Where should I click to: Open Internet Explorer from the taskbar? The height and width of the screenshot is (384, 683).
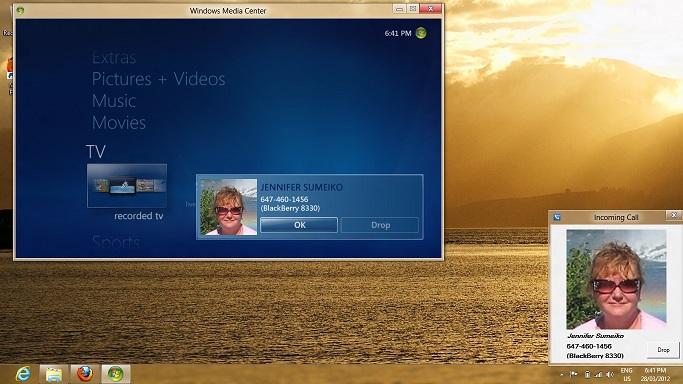click(x=23, y=374)
